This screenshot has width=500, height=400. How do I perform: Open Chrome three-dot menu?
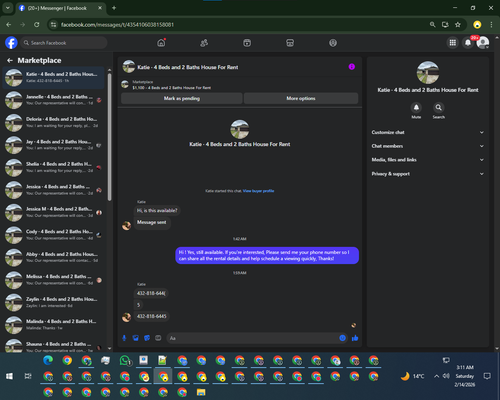pos(491,25)
